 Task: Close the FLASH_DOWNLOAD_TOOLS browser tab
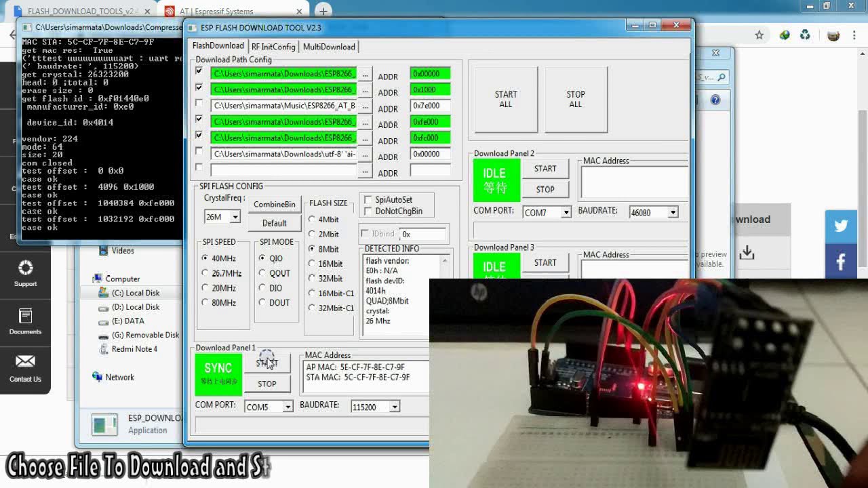tap(147, 12)
